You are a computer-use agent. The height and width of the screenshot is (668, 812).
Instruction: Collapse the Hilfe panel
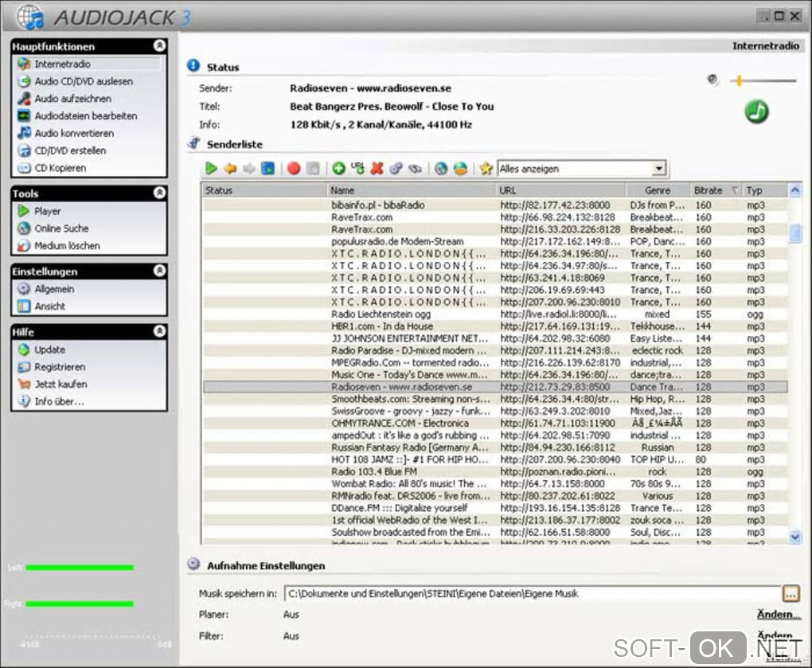click(159, 331)
